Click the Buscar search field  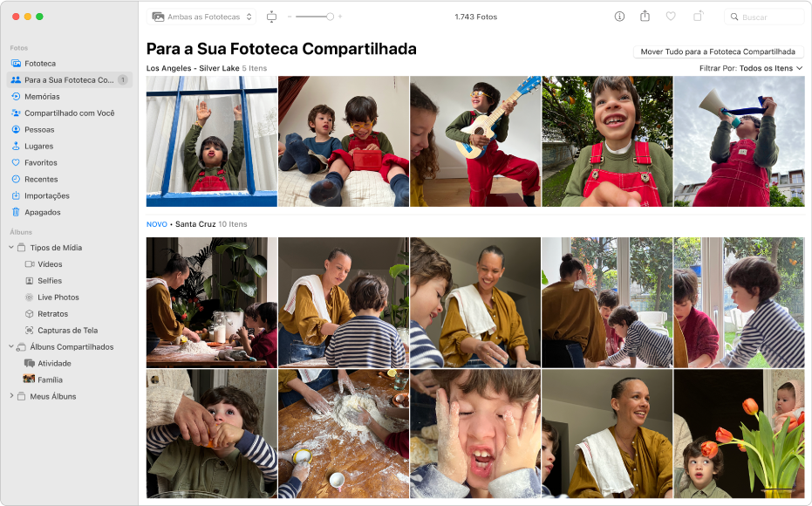pyautogui.click(x=764, y=17)
